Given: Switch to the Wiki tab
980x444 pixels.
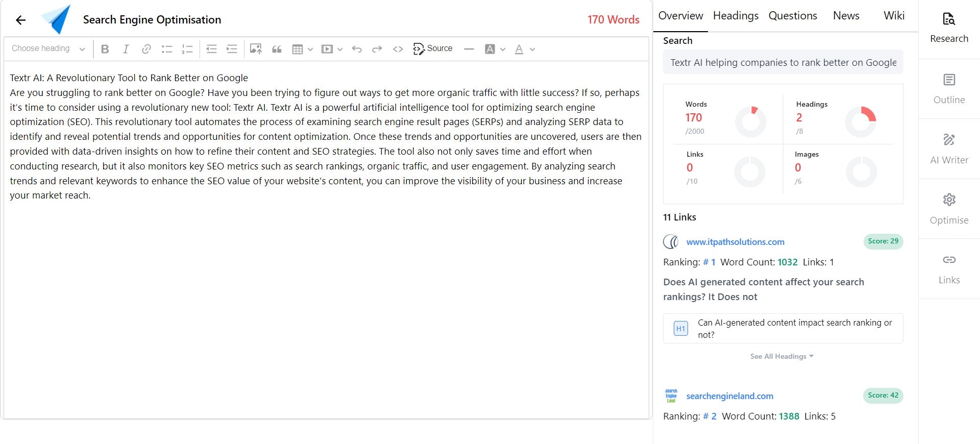Looking at the screenshot, I should pyautogui.click(x=894, y=16).
